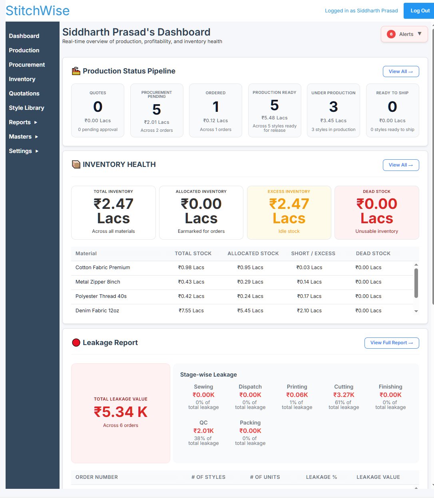Click the ORDER NUMBER column header
Viewport: 434px width, 504px height.
(x=97, y=477)
